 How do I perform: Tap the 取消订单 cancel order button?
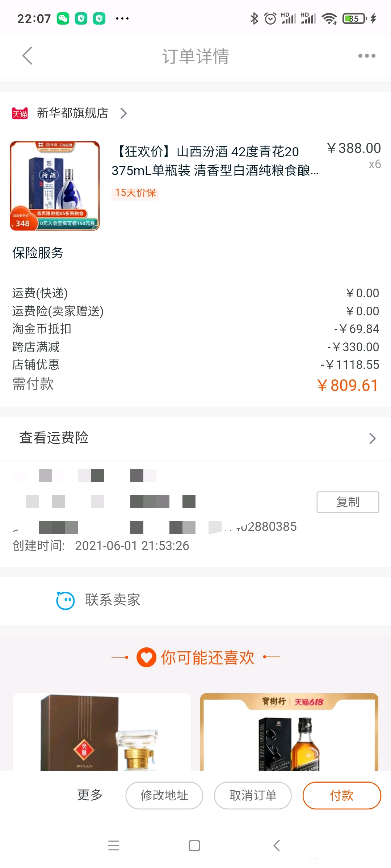253,795
